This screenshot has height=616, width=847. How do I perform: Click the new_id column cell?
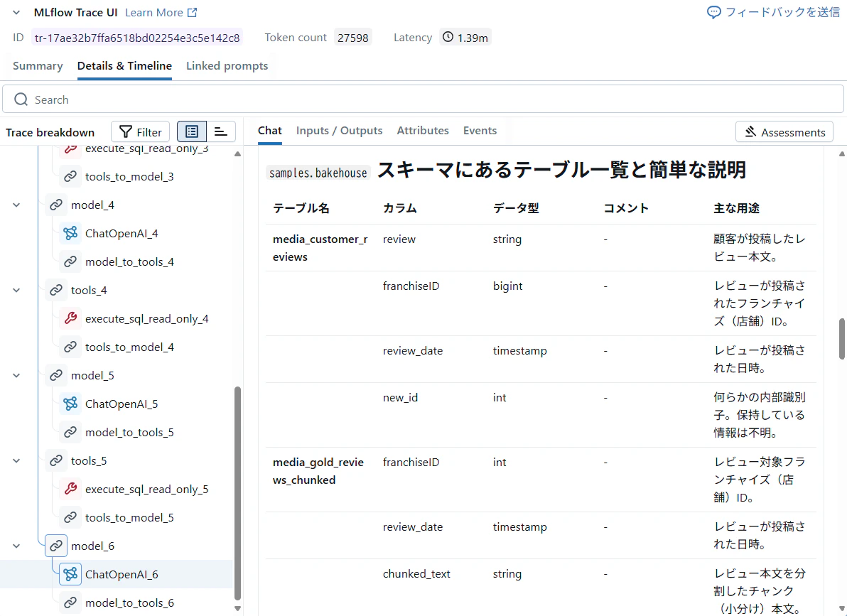click(x=400, y=398)
